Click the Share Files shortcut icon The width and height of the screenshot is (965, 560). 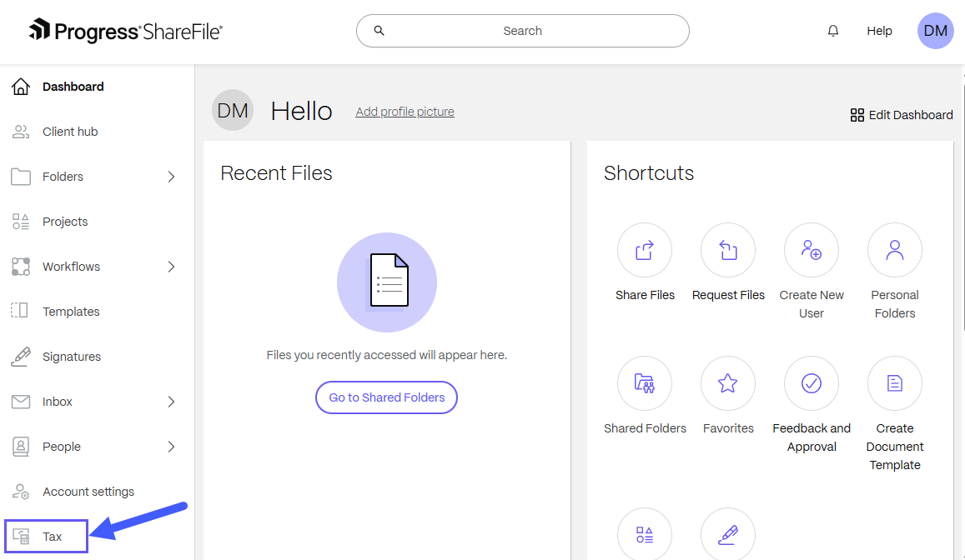pos(645,250)
